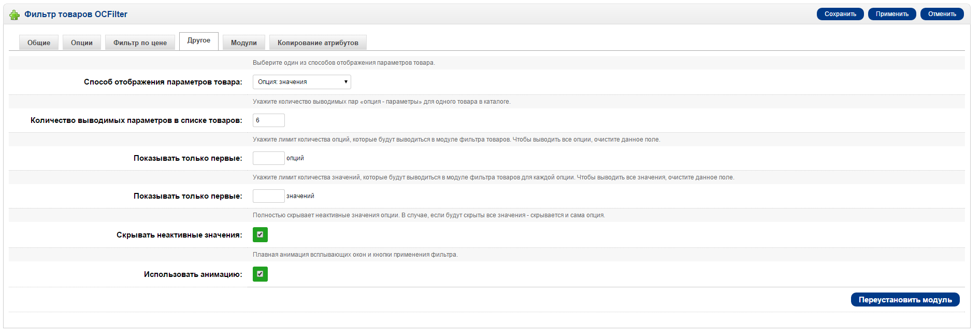Open the parameter display method dropdown
This screenshot has width=980, height=334.
301,82
